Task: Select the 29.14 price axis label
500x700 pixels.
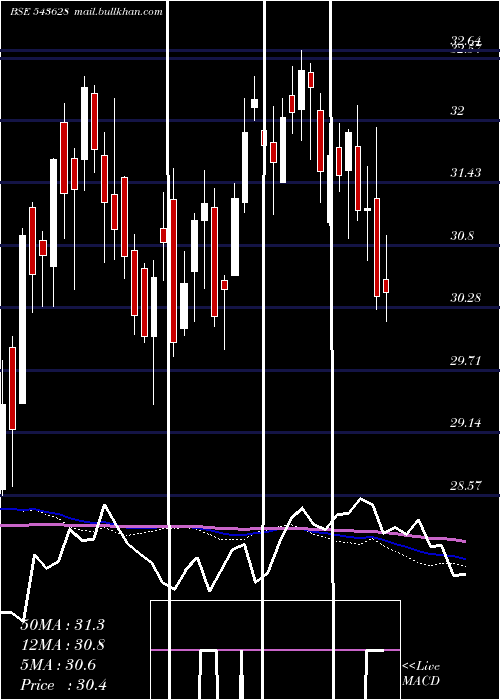Action: point(466,423)
